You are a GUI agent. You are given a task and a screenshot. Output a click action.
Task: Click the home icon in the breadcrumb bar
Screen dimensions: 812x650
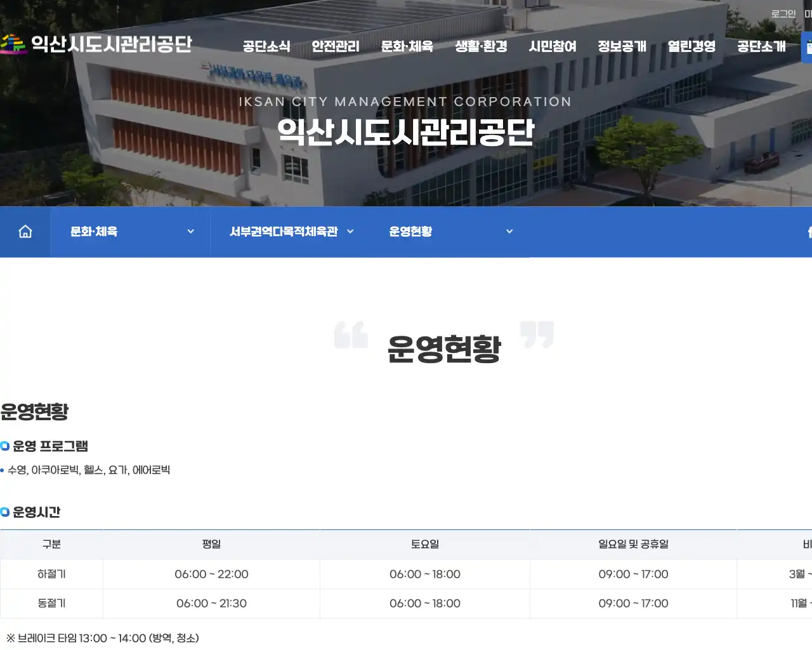pyautogui.click(x=25, y=232)
